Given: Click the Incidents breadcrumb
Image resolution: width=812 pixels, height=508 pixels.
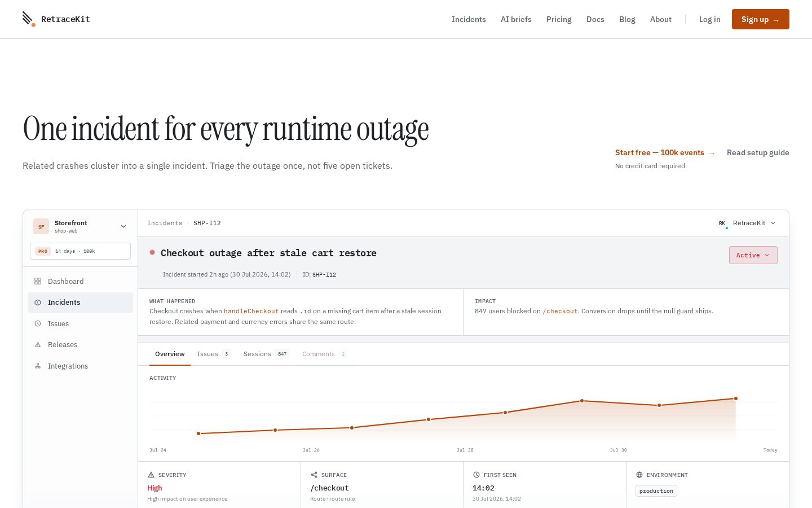Looking at the screenshot, I should (x=165, y=223).
